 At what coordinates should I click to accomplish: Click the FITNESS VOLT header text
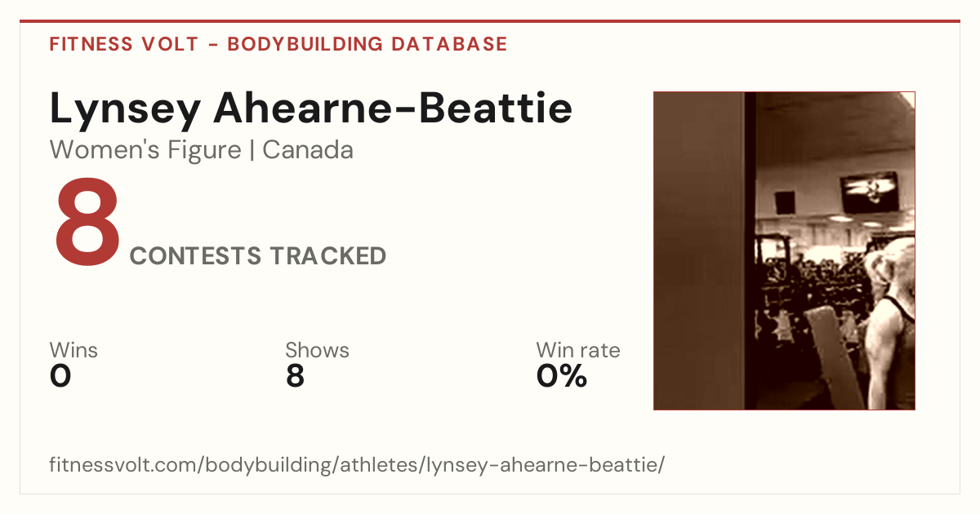(123, 44)
